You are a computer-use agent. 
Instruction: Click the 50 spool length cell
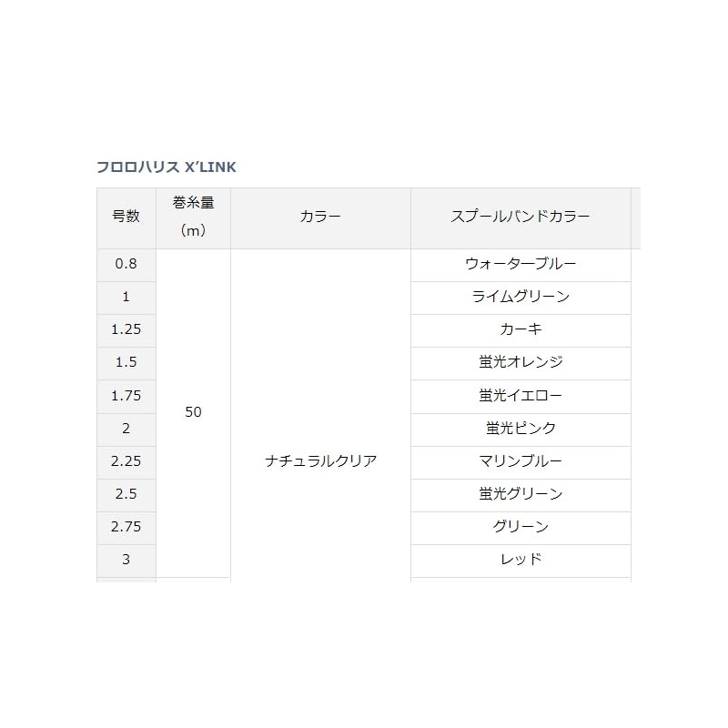(x=193, y=413)
